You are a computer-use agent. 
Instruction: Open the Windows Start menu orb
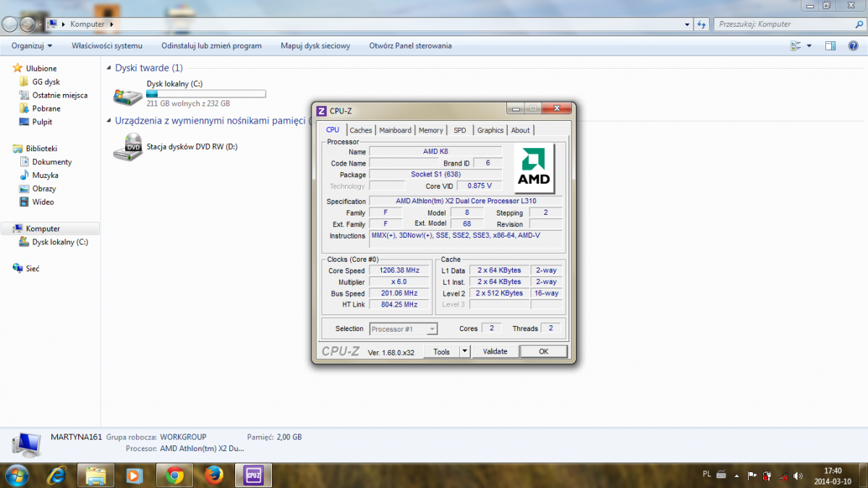point(16,475)
